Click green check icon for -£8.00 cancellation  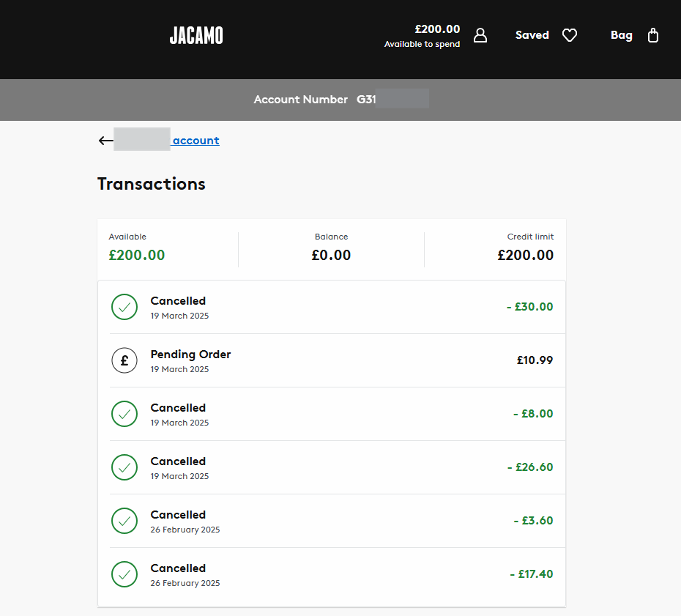coord(124,414)
